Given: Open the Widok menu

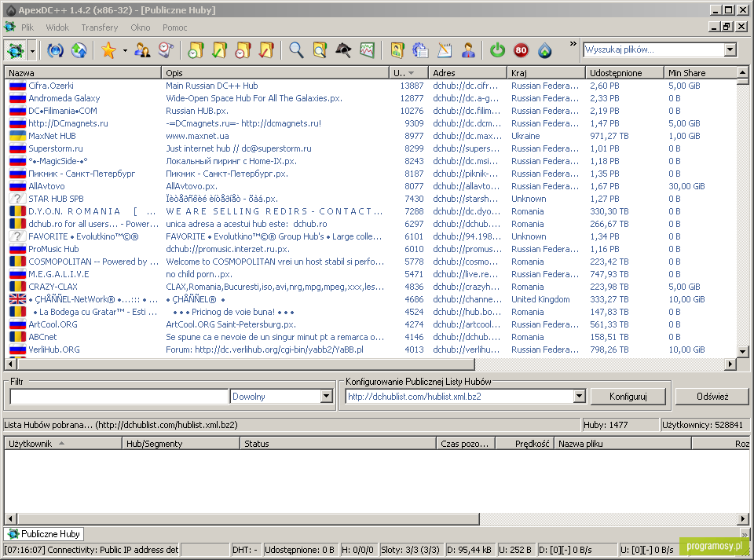Looking at the screenshot, I should [x=57, y=27].
